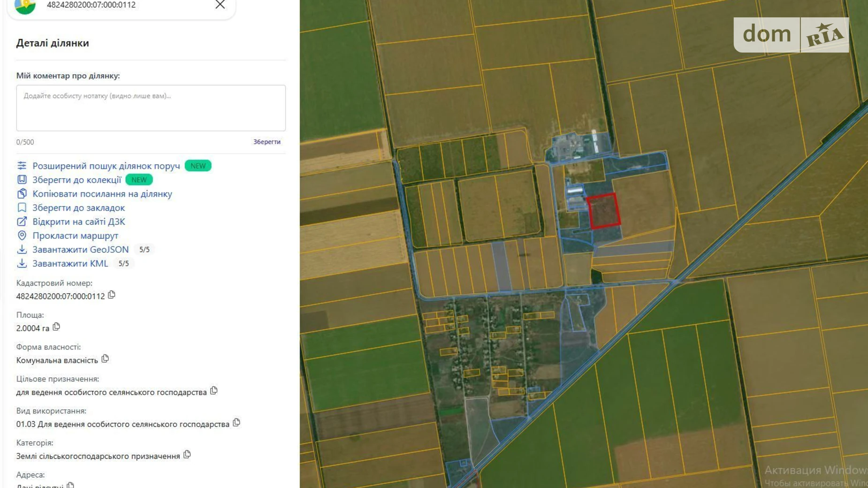The image size is (868, 488).
Task: Click the Зберегти comment button
Action: point(266,142)
